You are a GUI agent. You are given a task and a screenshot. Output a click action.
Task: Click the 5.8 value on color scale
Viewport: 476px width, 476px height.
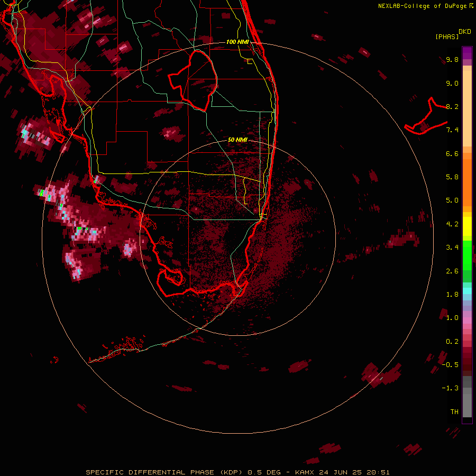pos(452,177)
